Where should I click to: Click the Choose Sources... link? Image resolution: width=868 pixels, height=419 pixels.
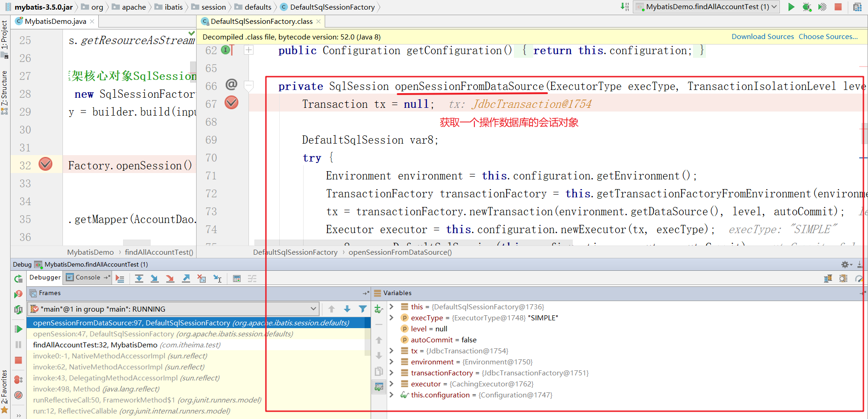coord(828,37)
